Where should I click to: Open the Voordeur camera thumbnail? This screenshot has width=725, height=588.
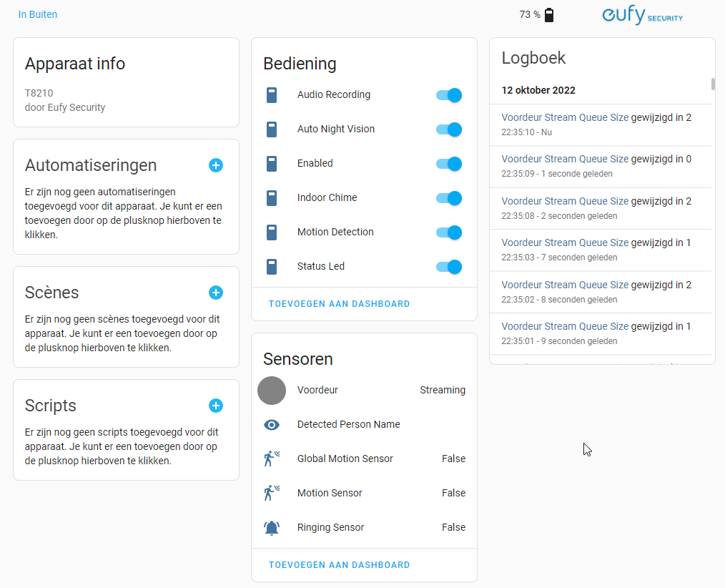click(272, 391)
